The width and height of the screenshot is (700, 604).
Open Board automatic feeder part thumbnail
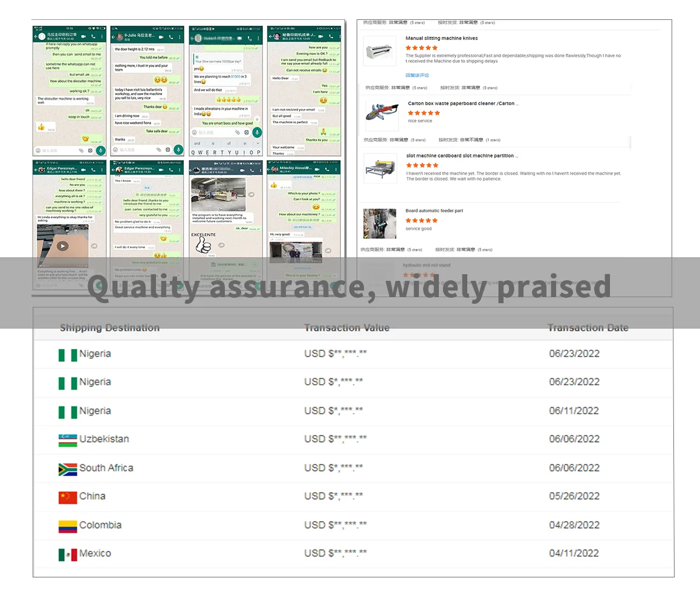coord(380,223)
